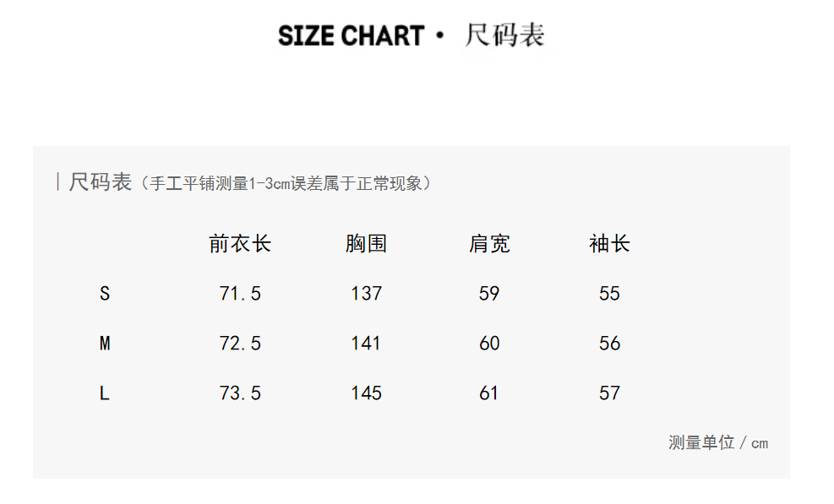Select the 141 chest measurement
The height and width of the screenshot is (504, 834).
(x=366, y=344)
